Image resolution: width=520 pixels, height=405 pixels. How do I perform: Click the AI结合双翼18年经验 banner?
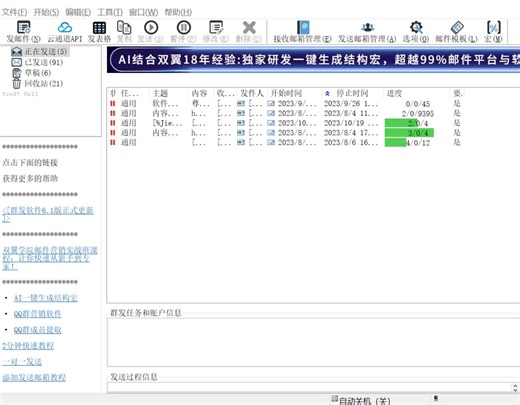click(x=313, y=60)
